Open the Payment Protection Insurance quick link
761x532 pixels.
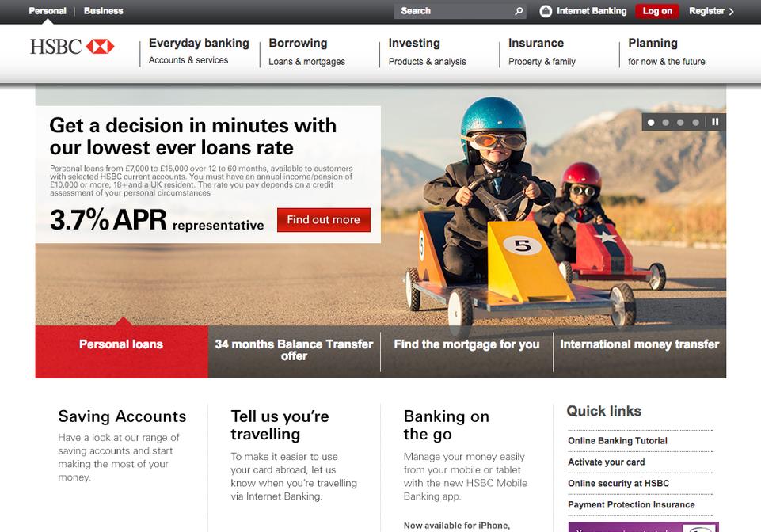(x=631, y=505)
